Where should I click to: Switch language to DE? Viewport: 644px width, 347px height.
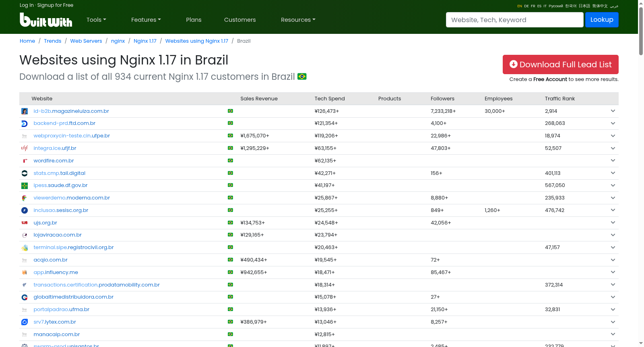point(526,6)
